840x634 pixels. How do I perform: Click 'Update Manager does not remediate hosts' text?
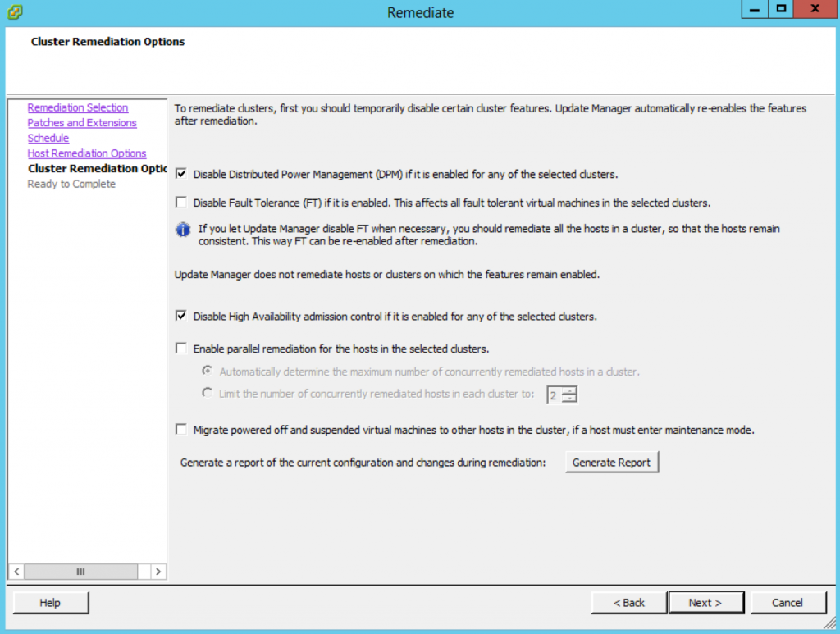[387, 274]
